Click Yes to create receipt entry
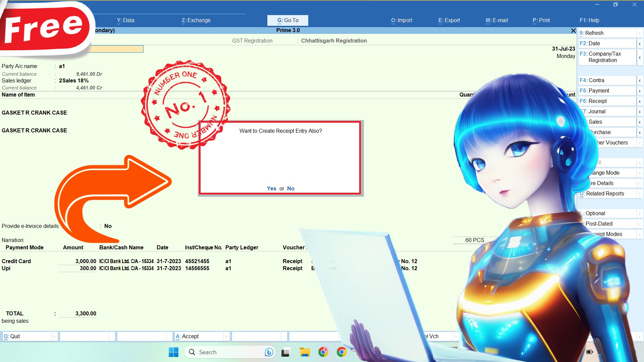 pyautogui.click(x=271, y=188)
